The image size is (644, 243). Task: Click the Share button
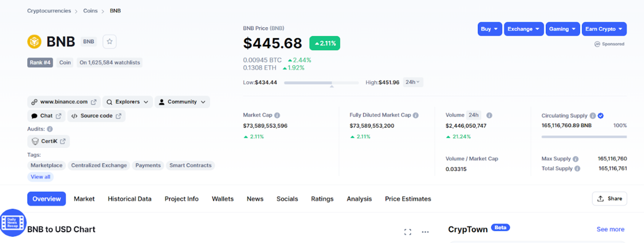click(609, 199)
